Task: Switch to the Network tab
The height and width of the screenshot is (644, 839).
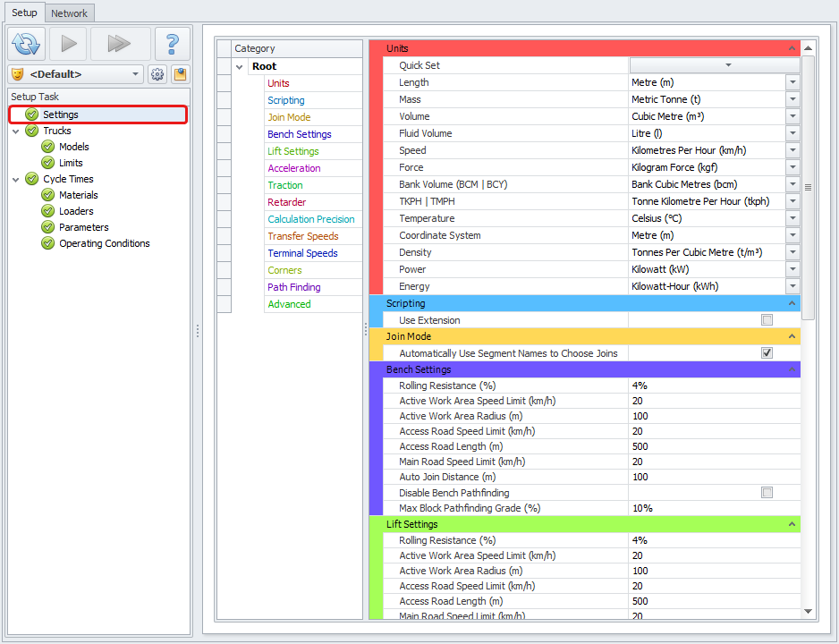Action: [69, 13]
